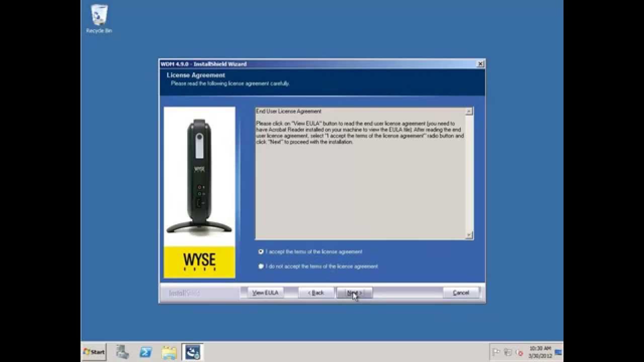Click the license text scrollbar up arrow
Image resolution: width=644 pixels, height=362 pixels.
[469, 111]
